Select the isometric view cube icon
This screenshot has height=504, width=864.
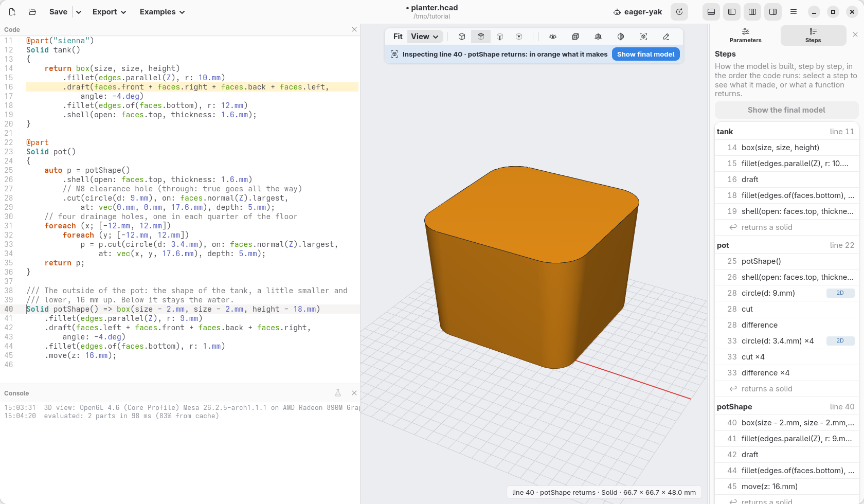pyautogui.click(x=462, y=37)
